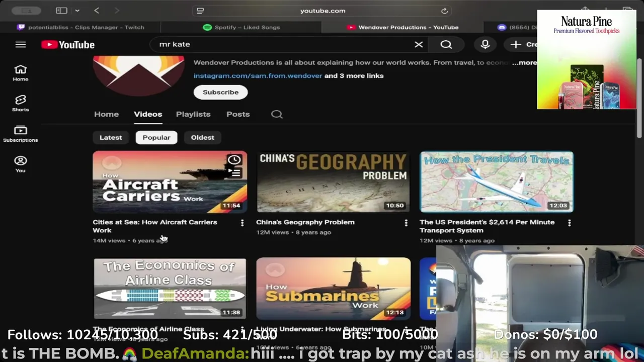Sort videos by Oldest

pos(202,137)
